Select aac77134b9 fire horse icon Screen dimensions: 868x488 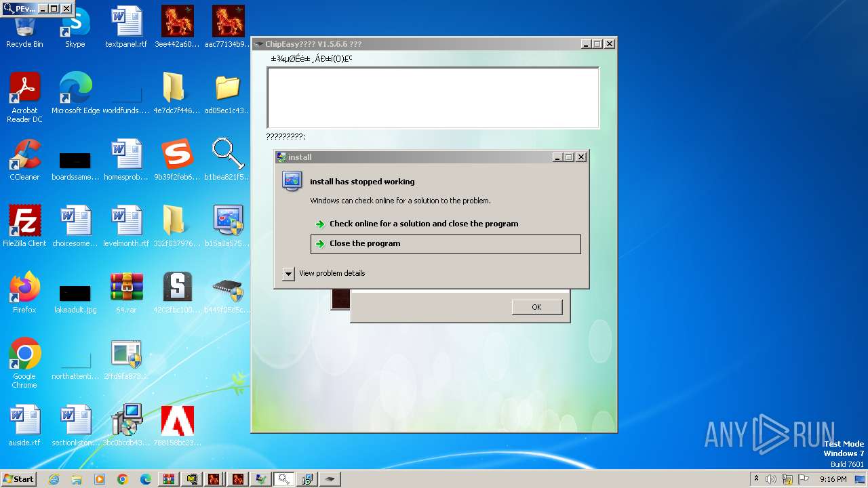click(228, 28)
